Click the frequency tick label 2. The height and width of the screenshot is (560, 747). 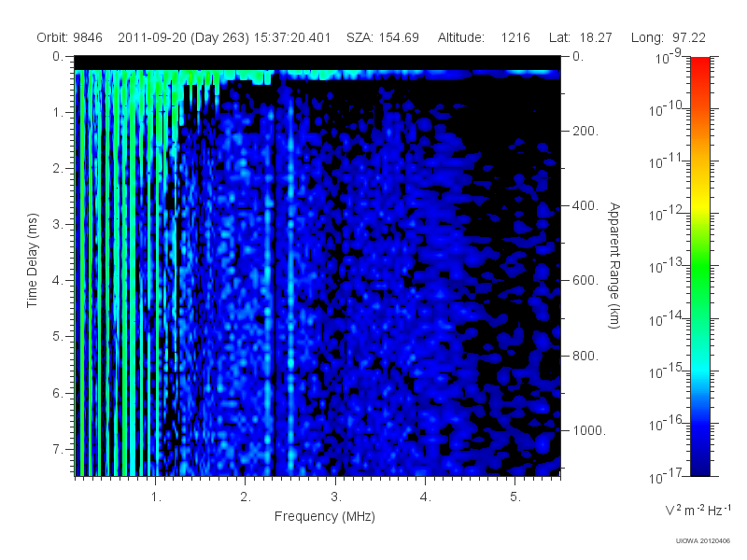tap(246, 497)
